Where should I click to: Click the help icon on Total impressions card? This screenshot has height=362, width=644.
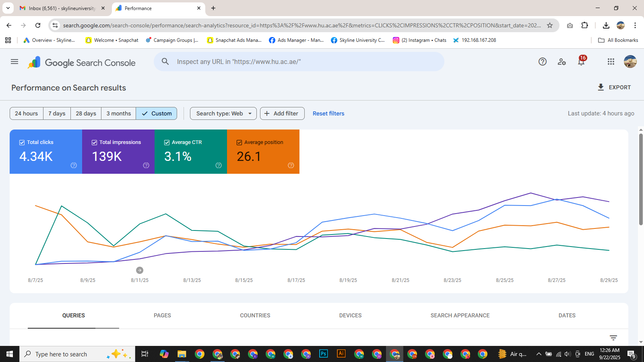coord(146,165)
